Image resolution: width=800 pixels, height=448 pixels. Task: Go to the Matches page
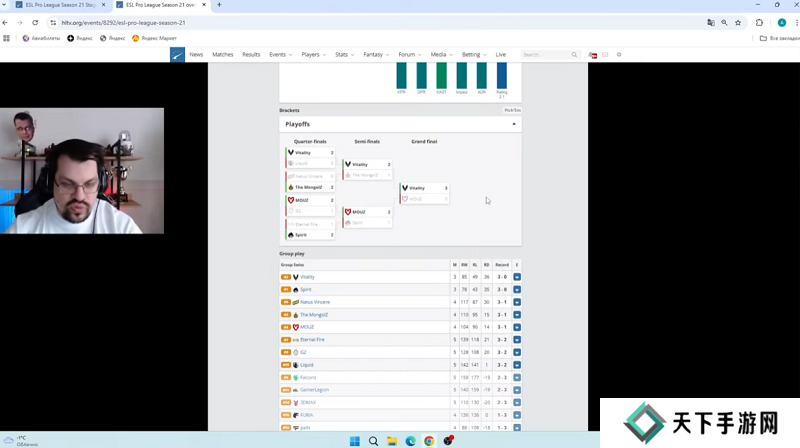pos(222,55)
